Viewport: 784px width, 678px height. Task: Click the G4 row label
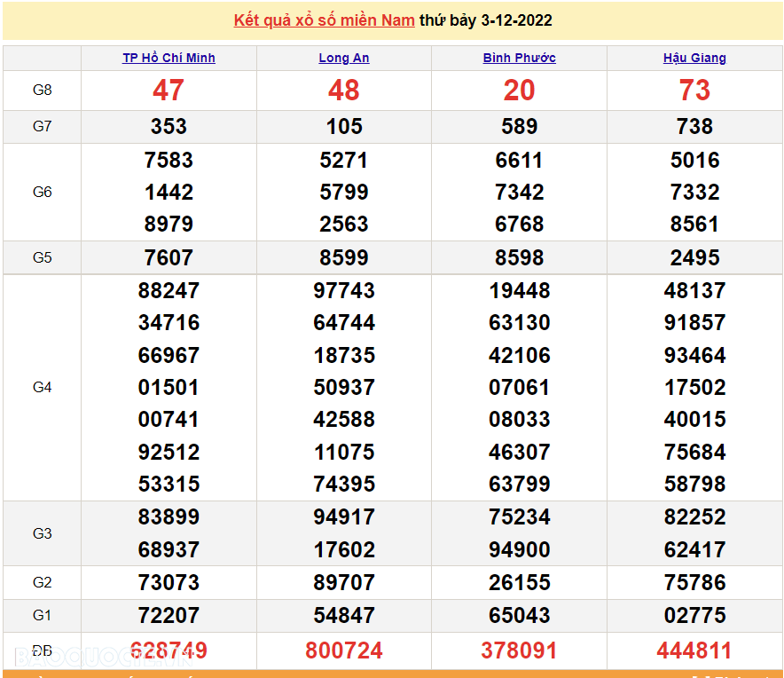[x=42, y=387]
